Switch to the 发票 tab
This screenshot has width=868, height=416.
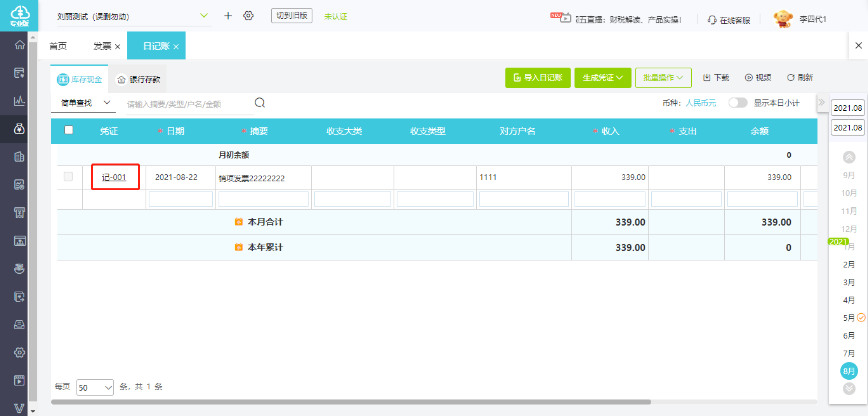[x=102, y=46]
